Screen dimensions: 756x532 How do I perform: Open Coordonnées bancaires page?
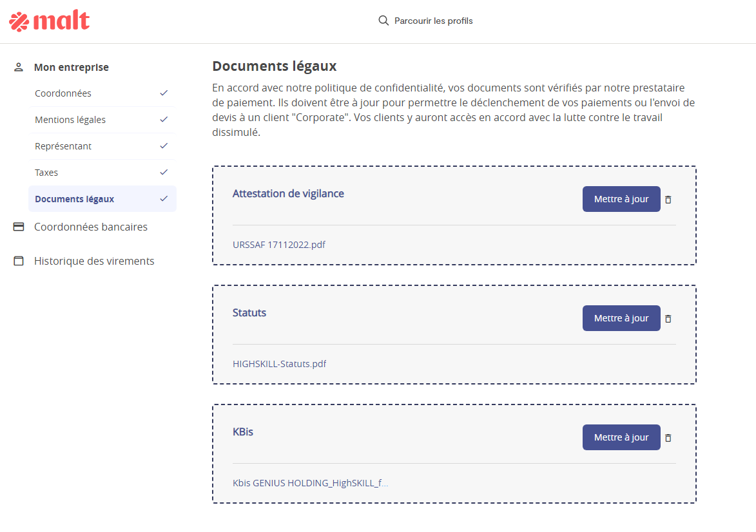pos(91,227)
